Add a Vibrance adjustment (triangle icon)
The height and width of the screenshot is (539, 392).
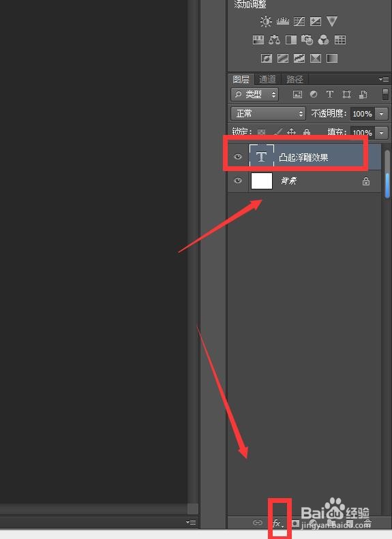(x=332, y=21)
